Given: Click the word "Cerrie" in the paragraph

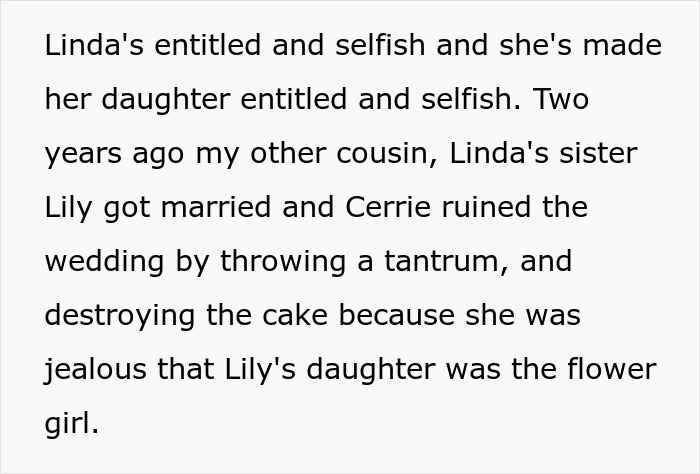Looking at the screenshot, I should 388,207.
